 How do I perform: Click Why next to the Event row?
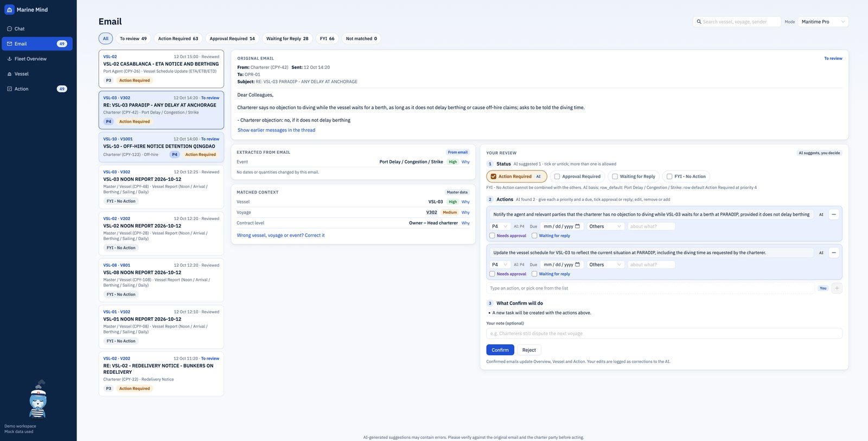(x=465, y=162)
